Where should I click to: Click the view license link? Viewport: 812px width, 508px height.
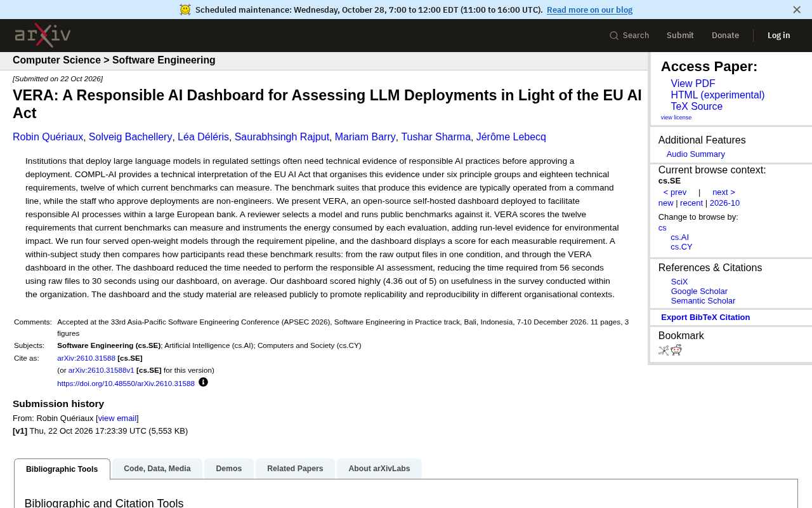676,117
